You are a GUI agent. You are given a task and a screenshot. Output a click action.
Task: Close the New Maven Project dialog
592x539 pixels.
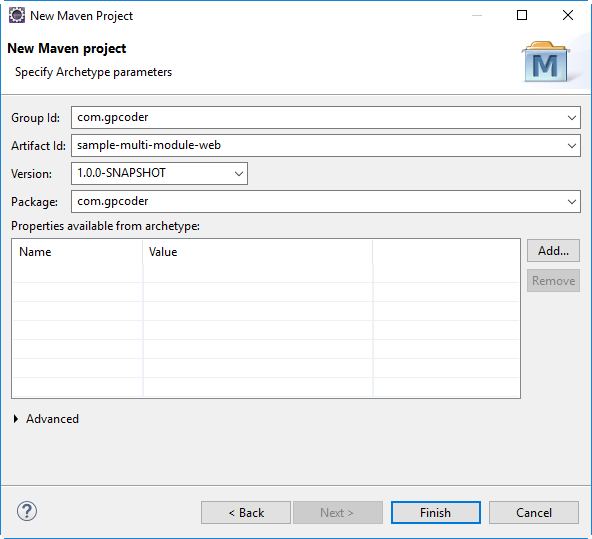tap(567, 15)
